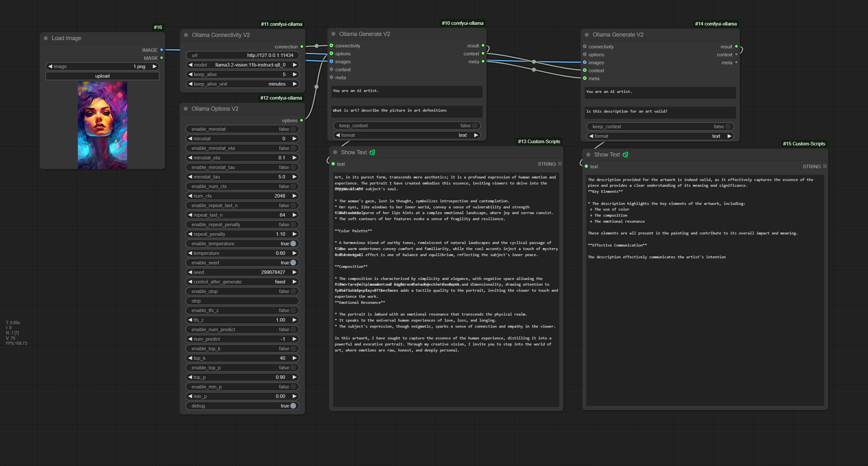This screenshot has width=868, height=466.
Task: Open control_after_generate fixed dropdown
Action: tap(243, 282)
